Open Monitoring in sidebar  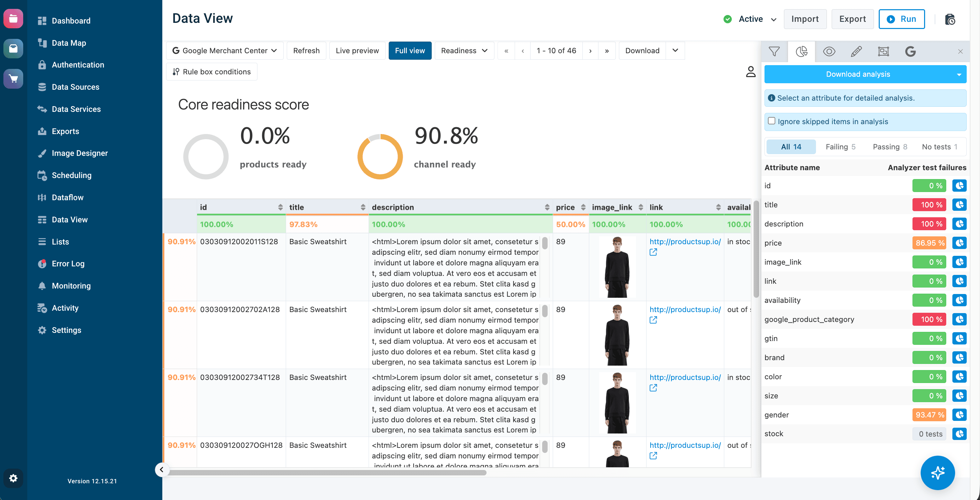click(71, 285)
